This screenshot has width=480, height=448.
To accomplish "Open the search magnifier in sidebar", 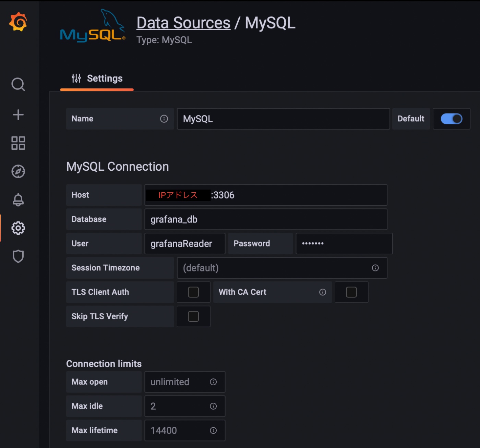I will click(18, 84).
